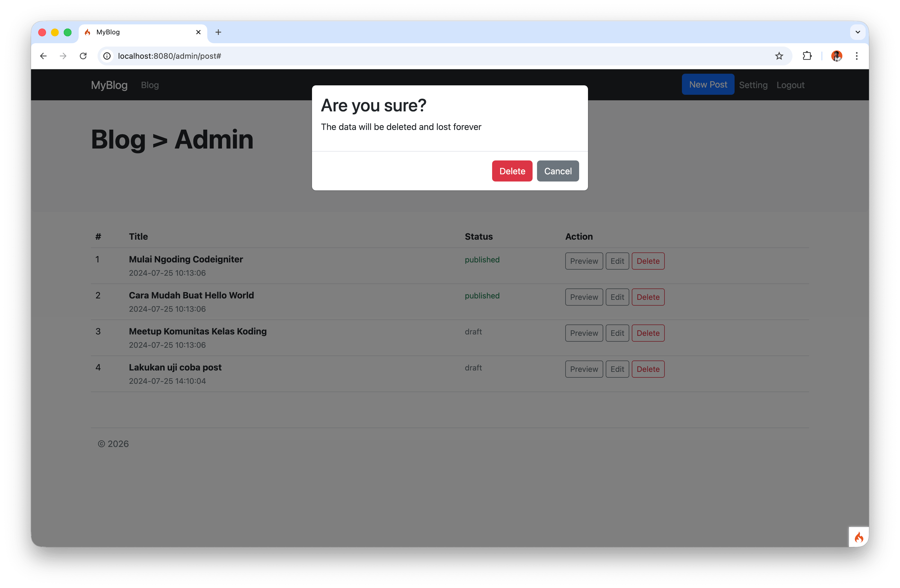The height and width of the screenshot is (588, 900).
Task: Edit the Meetup Komunitas Kelas Koding post
Action: click(617, 333)
